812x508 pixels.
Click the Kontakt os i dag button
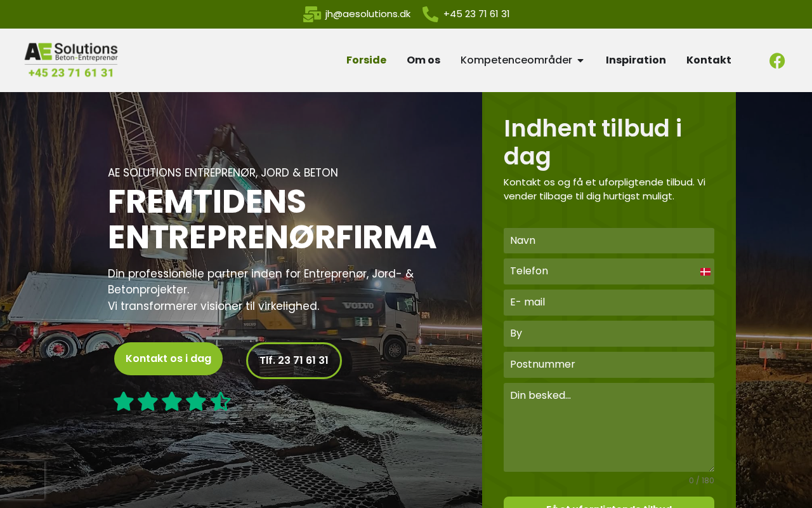[168, 359]
